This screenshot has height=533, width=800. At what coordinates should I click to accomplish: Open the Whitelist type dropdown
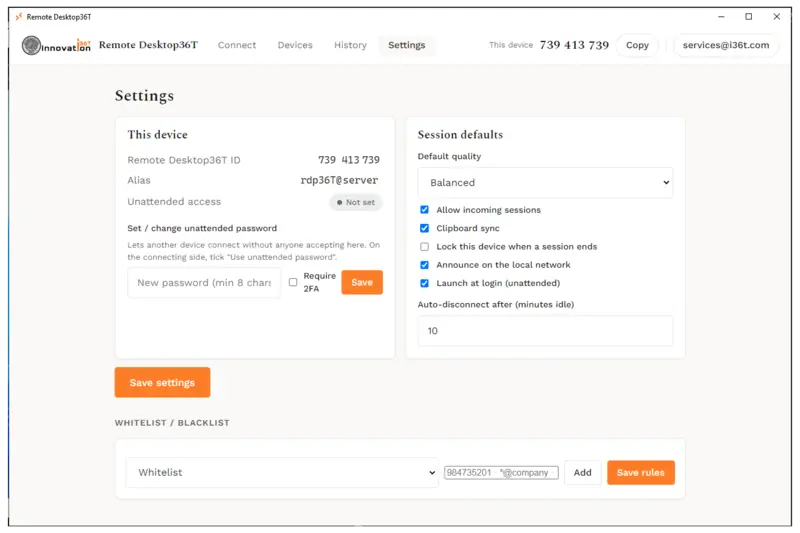pos(282,472)
